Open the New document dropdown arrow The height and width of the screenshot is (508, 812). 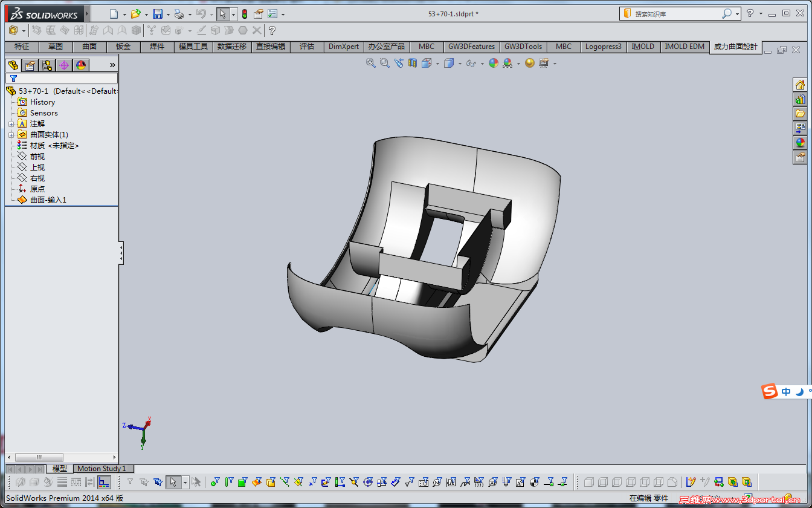124,15
